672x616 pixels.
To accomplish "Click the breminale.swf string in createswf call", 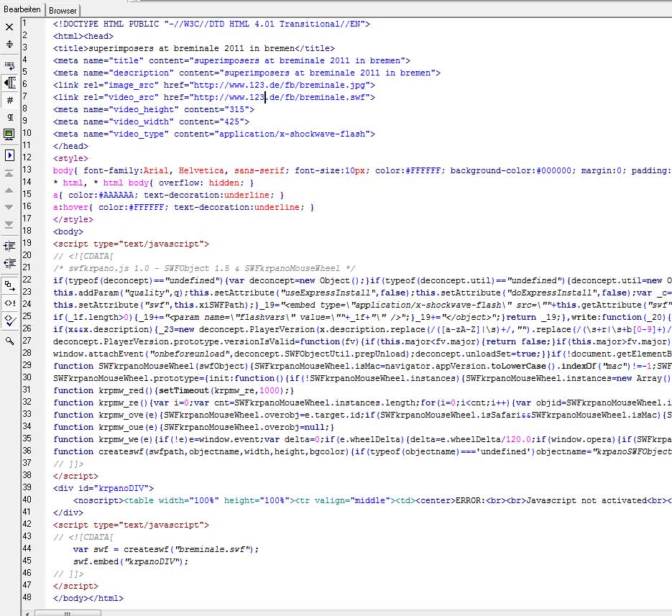I will [x=215, y=549].
